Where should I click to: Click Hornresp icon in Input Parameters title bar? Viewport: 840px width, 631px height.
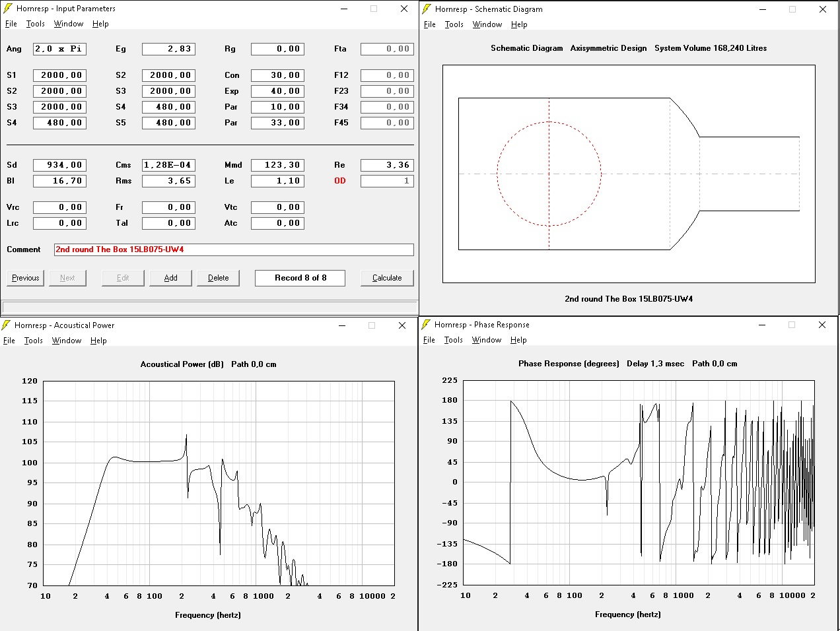[8, 9]
